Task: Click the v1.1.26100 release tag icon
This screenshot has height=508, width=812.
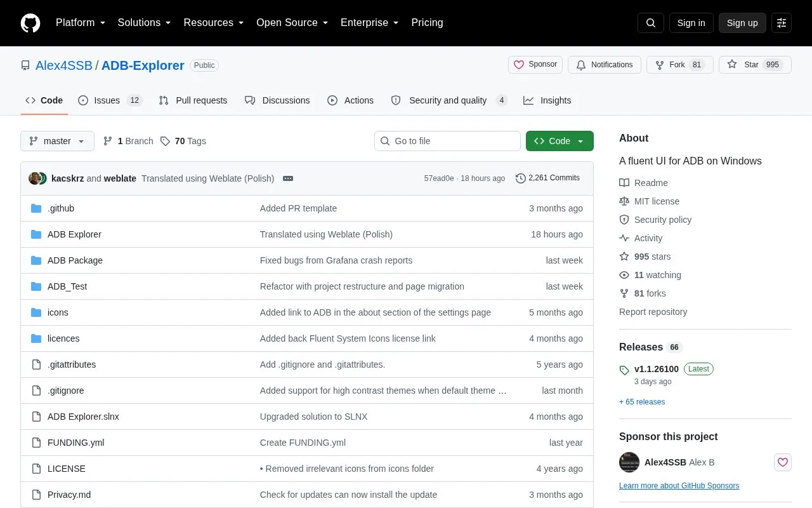Action: tap(624, 370)
